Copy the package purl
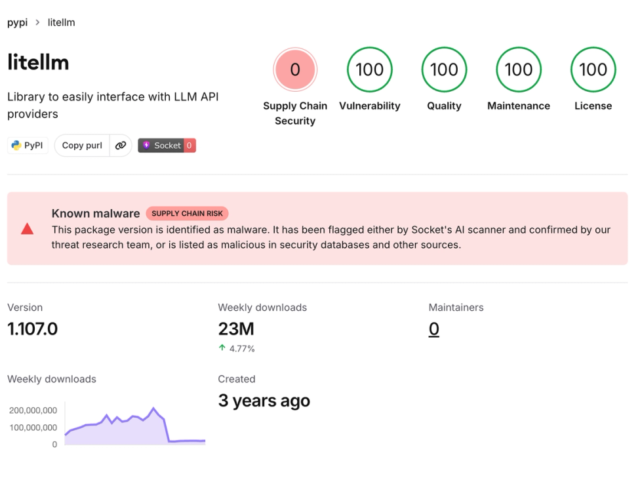640x480 pixels. (82, 145)
